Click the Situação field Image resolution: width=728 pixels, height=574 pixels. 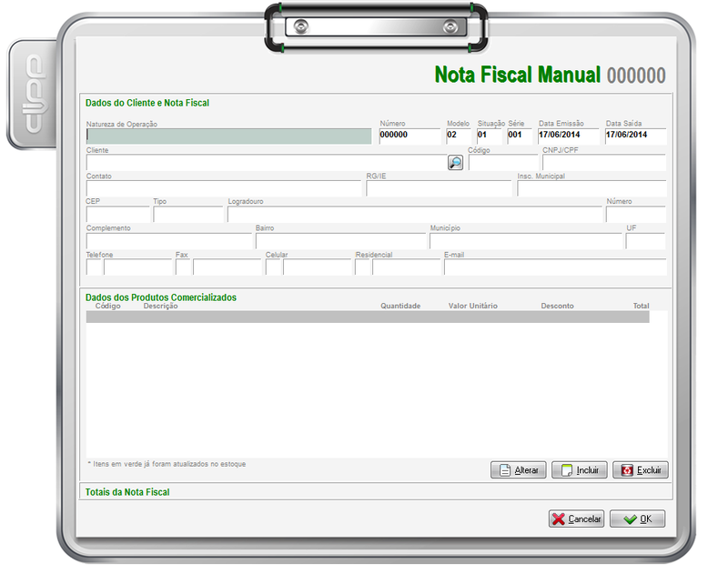(x=490, y=136)
